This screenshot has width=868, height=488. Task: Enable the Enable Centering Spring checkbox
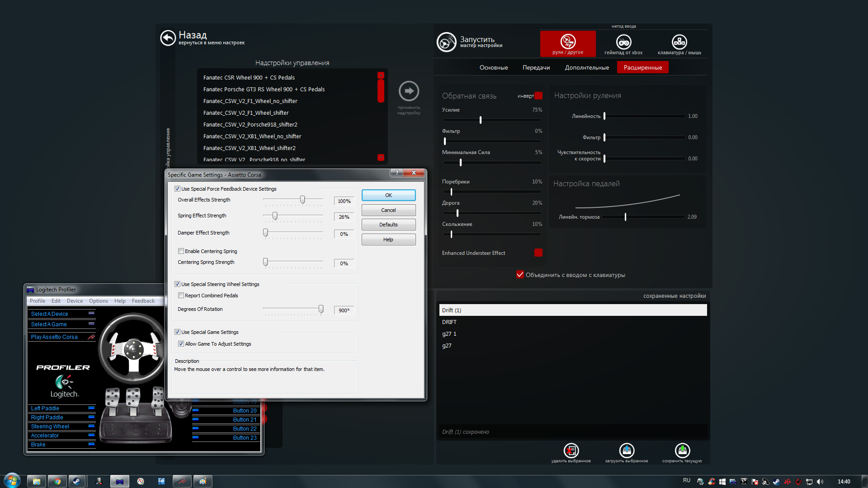pos(181,251)
